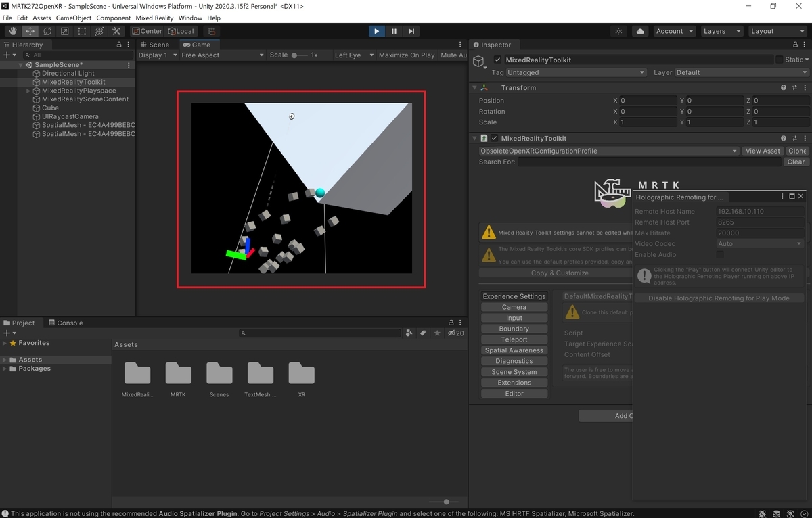The width and height of the screenshot is (812, 518).
Task: Open Spatial Awareness settings
Action: [514, 350]
